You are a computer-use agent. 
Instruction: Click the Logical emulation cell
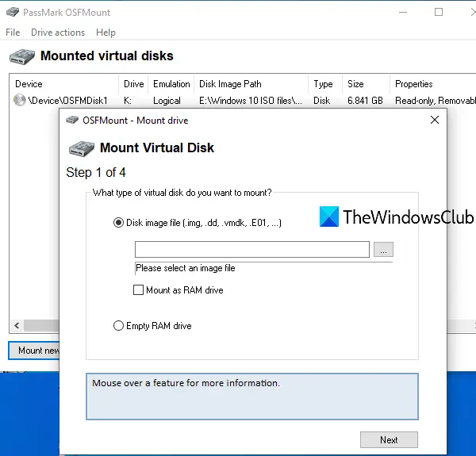tap(167, 101)
